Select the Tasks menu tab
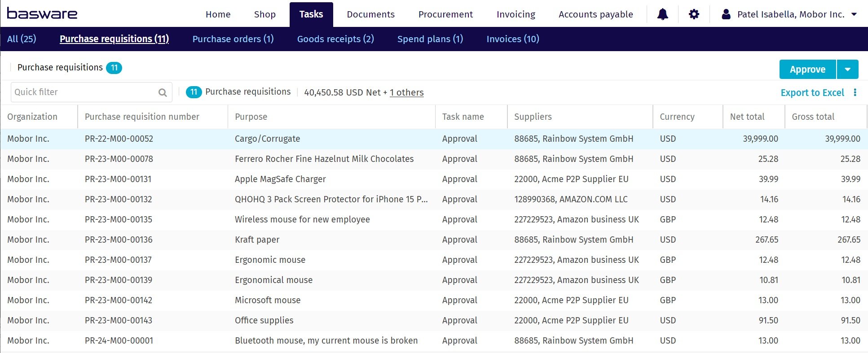This screenshot has height=353, width=868. (311, 14)
